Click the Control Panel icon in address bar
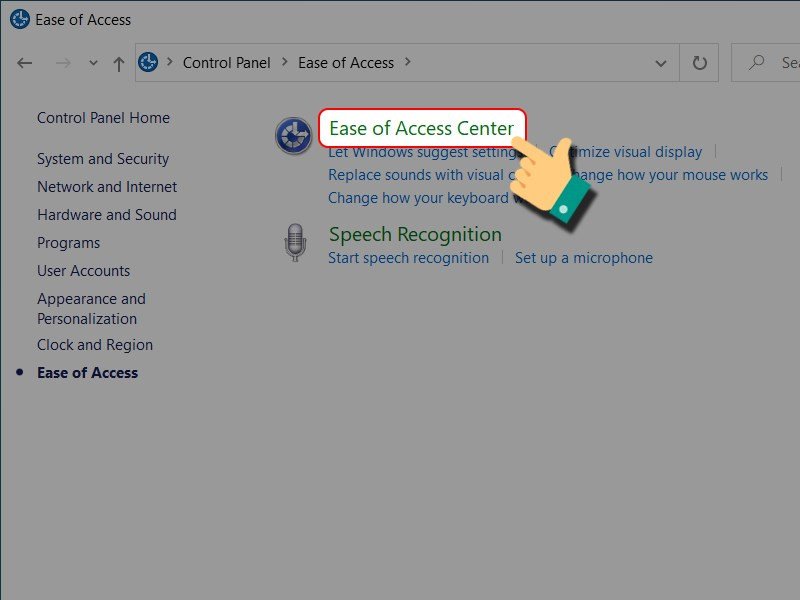The image size is (800, 600). tap(148, 62)
